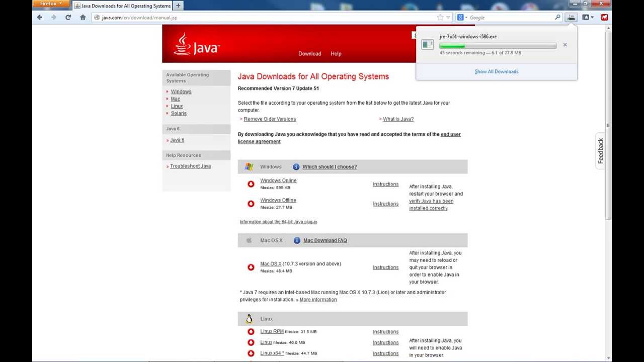Open the Solaris link in sidebar
This screenshot has width=644, height=362.
[179, 114]
